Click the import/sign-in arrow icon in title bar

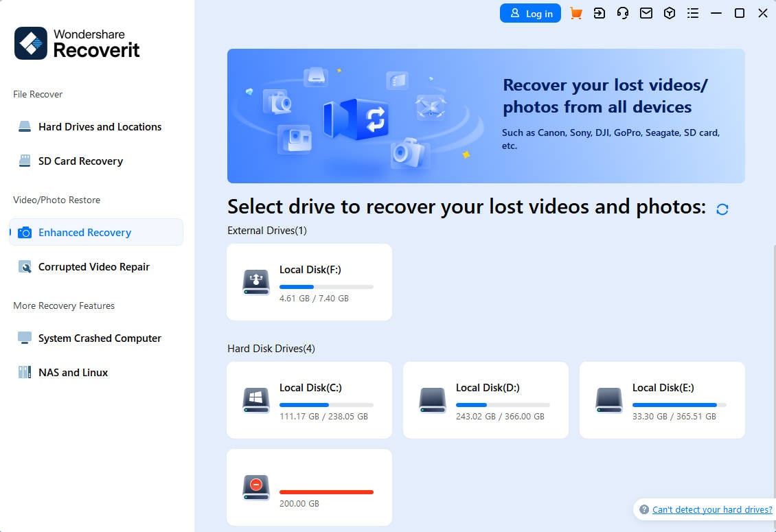click(x=600, y=13)
